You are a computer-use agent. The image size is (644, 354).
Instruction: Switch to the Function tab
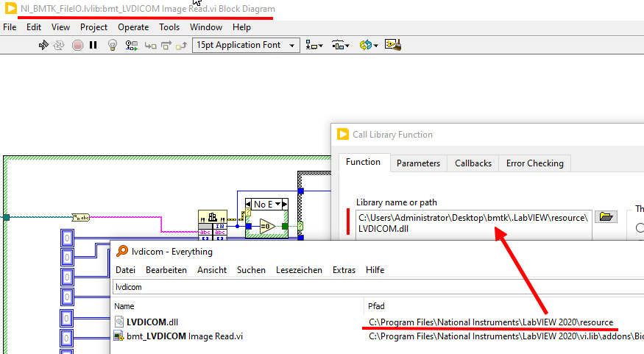[x=363, y=162]
